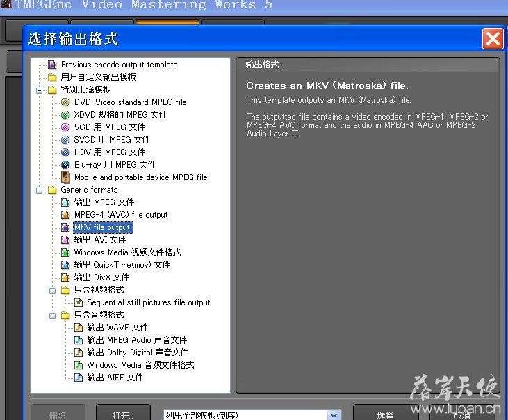Click the Generic formats folder icon

(x=52, y=190)
